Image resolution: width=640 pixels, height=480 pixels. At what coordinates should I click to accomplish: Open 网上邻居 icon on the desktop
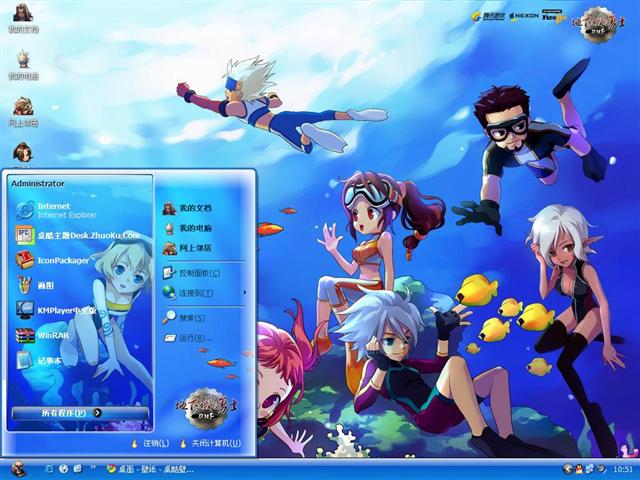(23, 111)
